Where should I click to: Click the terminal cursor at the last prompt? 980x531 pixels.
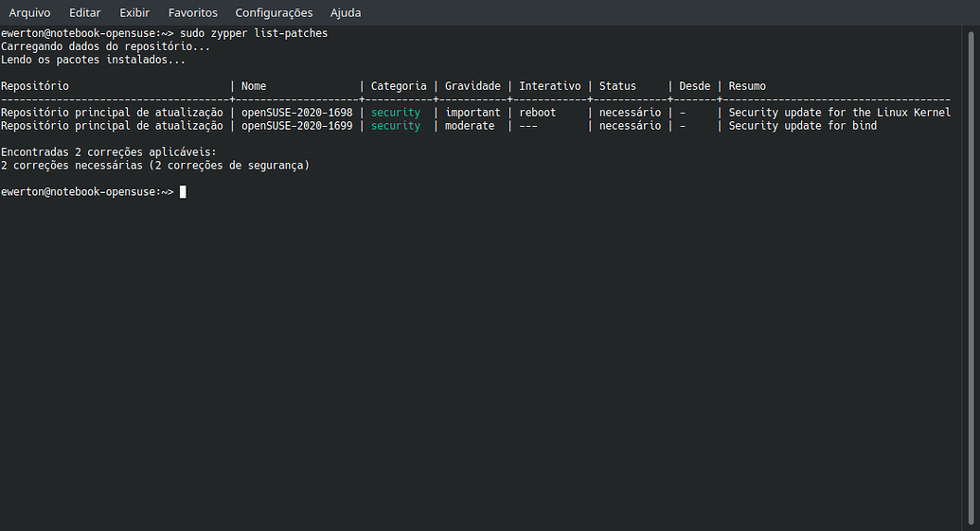pos(183,192)
